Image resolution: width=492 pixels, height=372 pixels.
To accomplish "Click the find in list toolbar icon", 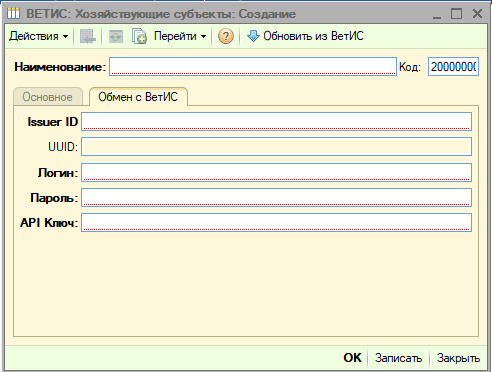I will point(88,36).
